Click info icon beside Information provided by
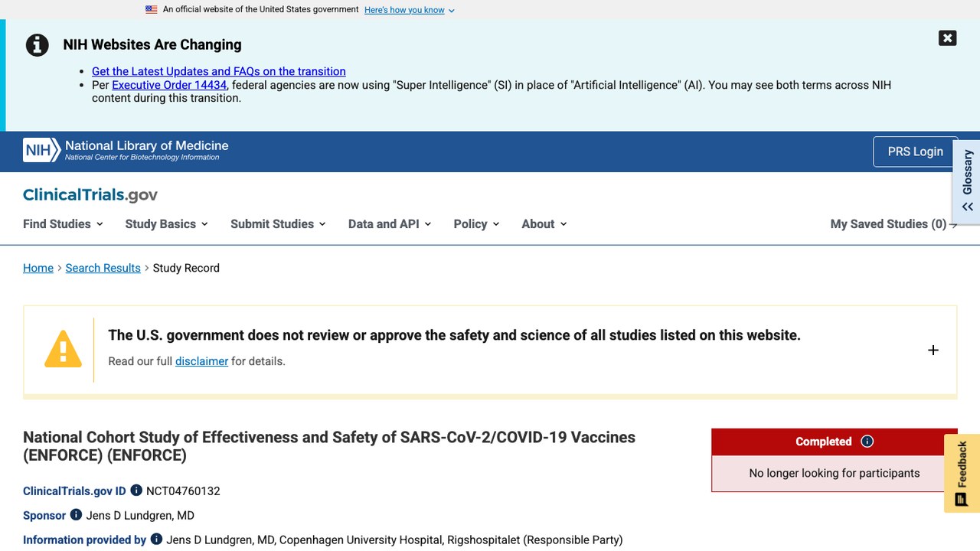 tap(156, 540)
